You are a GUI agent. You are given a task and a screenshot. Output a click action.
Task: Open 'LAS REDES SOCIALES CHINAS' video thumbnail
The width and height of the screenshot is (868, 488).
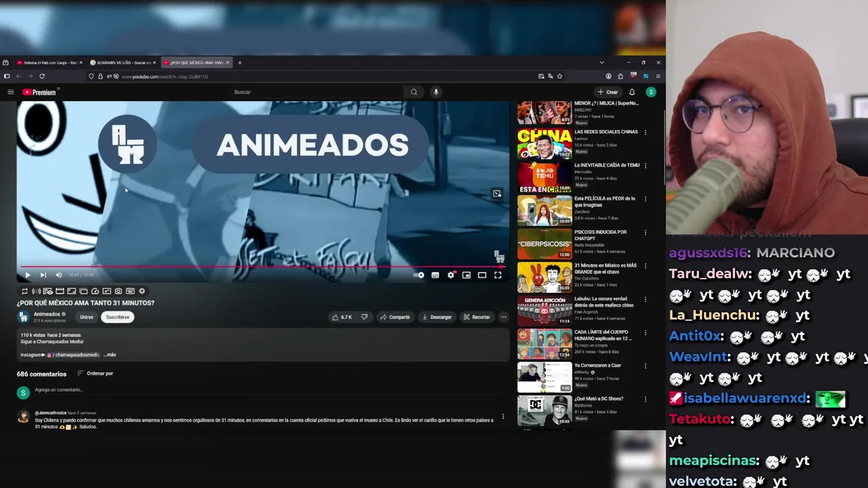coord(545,144)
